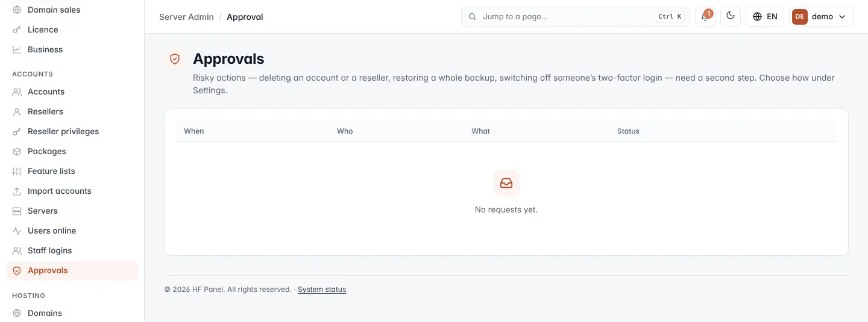Click the shield icon beside Approvals in sidebar
868x322 pixels.
click(x=17, y=270)
